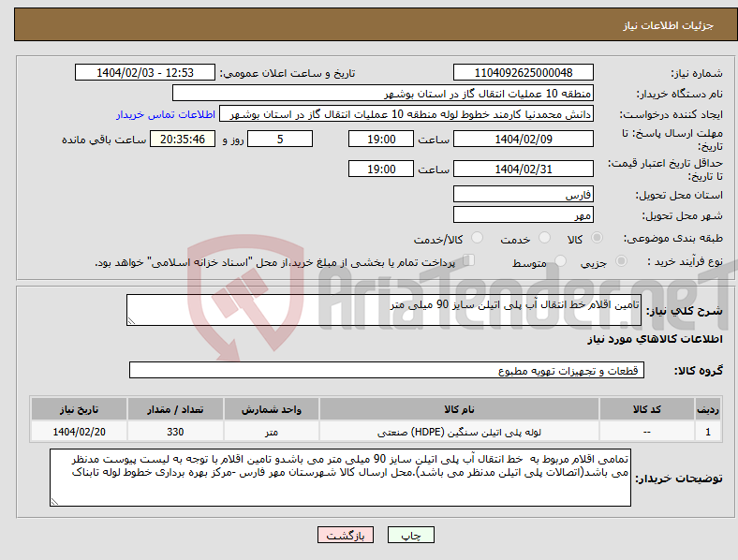Select the خدمت radio button

(x=544, y=238)
